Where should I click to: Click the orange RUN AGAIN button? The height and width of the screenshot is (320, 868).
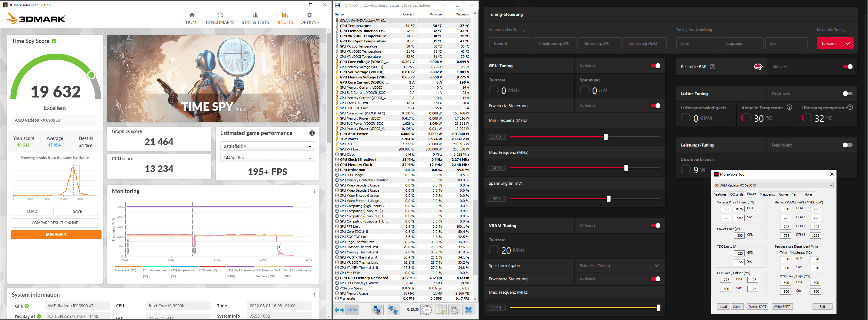click(56, 234)
